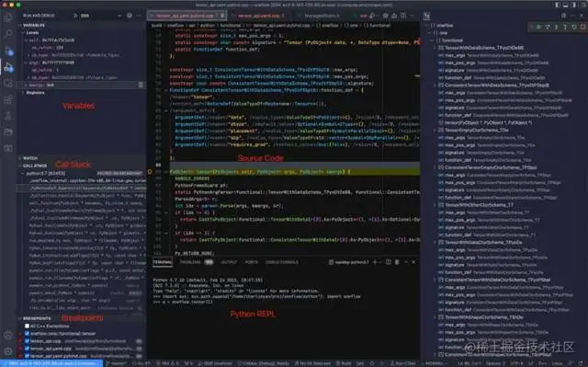Open the Extensions view
Image resolution: width=588 pixels, height=367 pixels.
point(8,100)
